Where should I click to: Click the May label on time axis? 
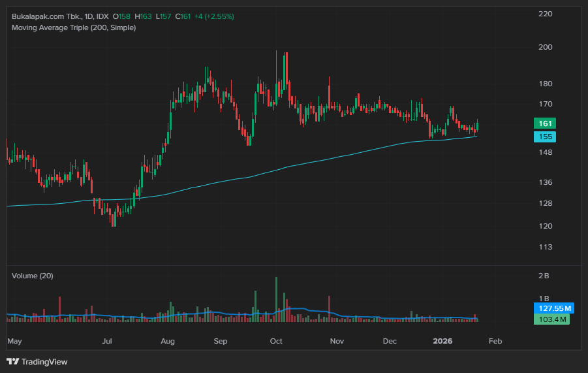[x=14, y=341]
